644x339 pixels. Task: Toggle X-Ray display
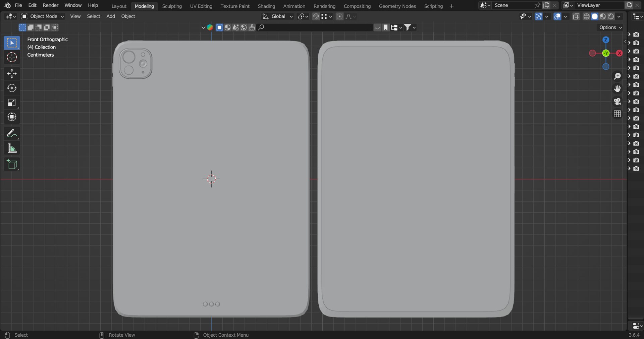click(x=576, y=16)
